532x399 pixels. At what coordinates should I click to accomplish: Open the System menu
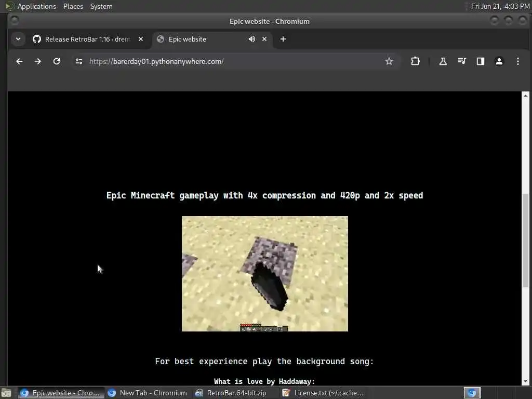[101, 6]
